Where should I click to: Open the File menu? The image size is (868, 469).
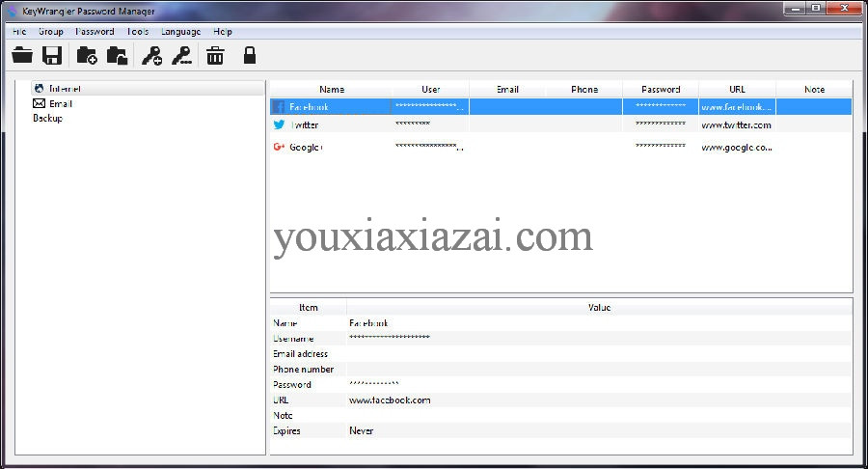[x=19, y=32]
